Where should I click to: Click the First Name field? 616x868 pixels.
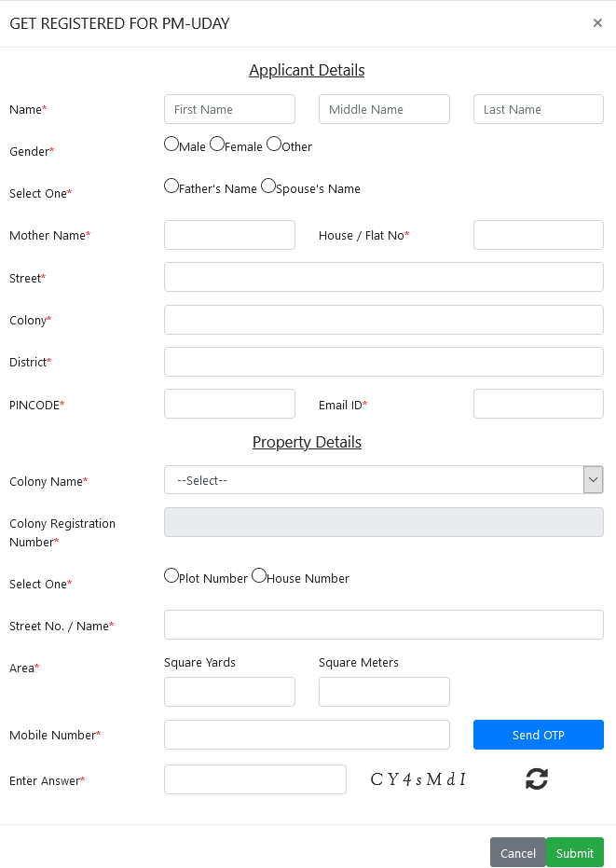(229, 109)
